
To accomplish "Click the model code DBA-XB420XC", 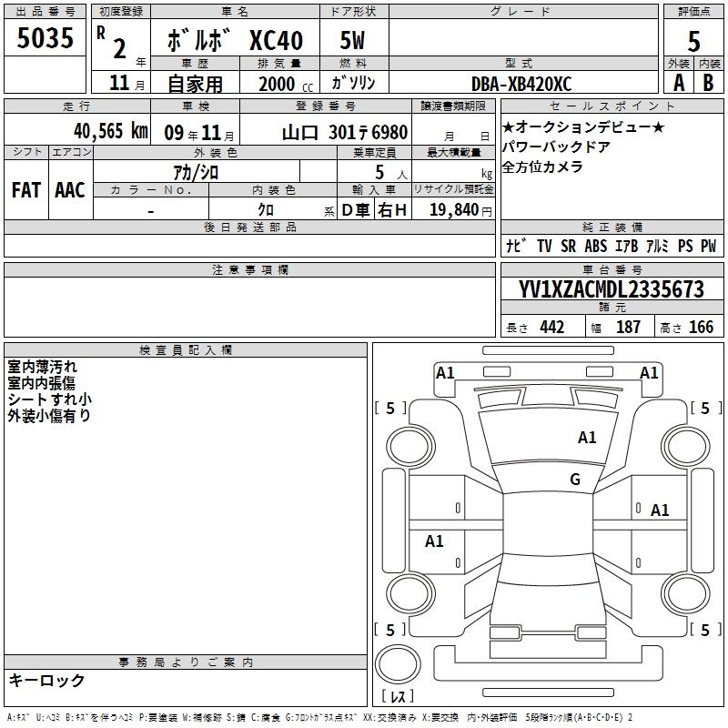I will click(x=521, y=82).
